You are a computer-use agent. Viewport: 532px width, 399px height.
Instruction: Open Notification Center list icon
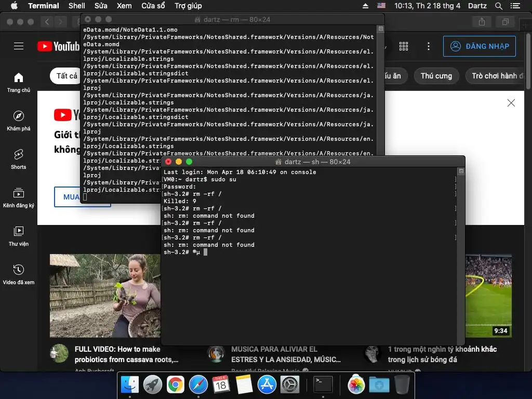515,6
